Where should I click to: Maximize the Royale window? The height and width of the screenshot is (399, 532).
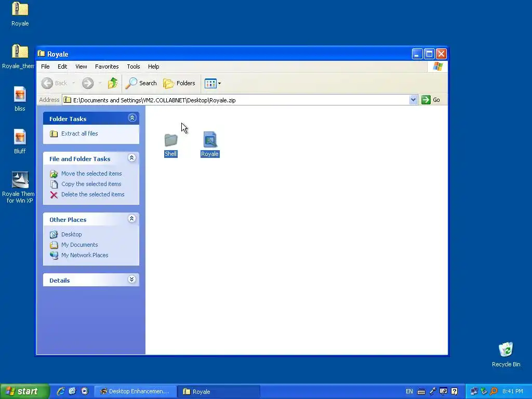tap(429, 54)
